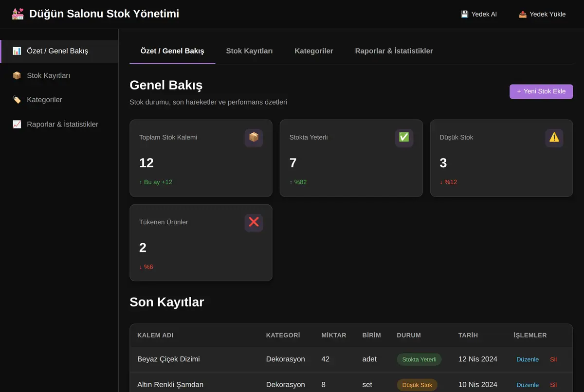Image resolution: width=584 pixels, height=392 pixels.
Task: Switch to the Stok Kayıtları tab
Action: [x=249, y=51]
